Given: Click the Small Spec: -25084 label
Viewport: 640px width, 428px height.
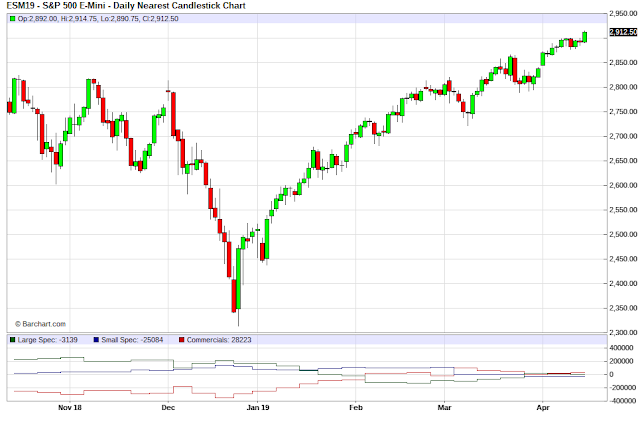Looking at the screenshot, I should click(x=132, y=340).
